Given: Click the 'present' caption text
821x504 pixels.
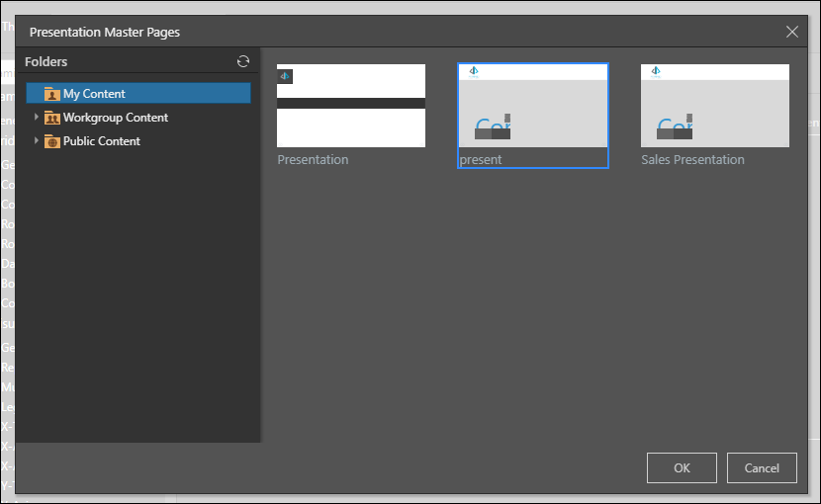Looking at the screenshot, I should 481,159.
